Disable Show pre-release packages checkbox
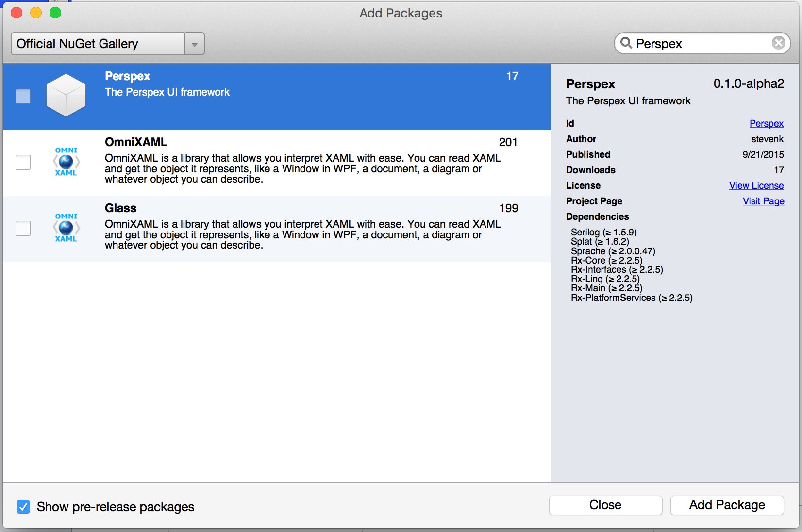This screenshot has width=802, height=532. click(x=23, y=507)
